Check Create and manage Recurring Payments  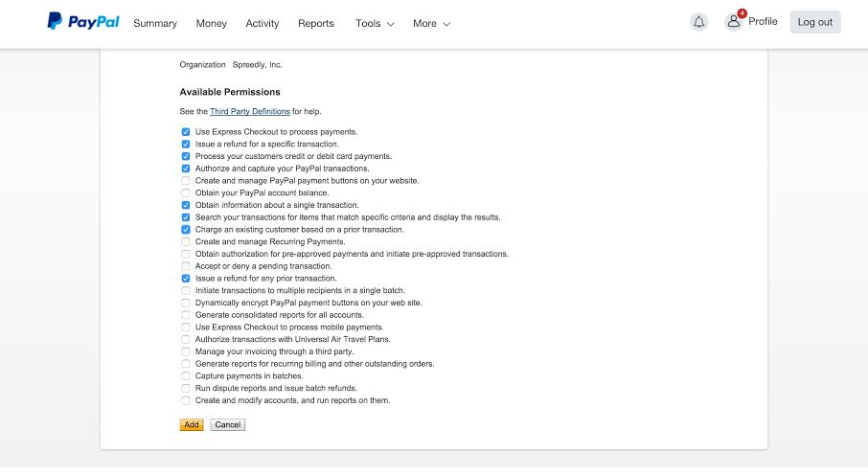pos(185,242)
